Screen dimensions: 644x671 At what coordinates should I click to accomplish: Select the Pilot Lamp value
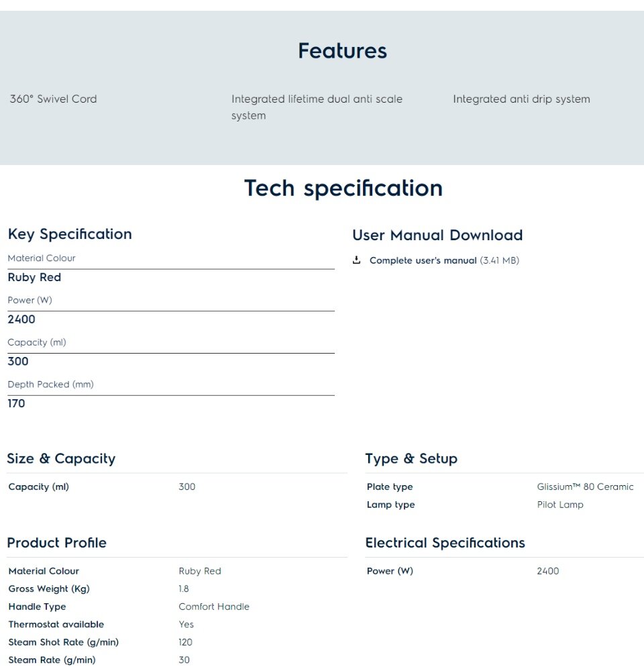(560, 505)
